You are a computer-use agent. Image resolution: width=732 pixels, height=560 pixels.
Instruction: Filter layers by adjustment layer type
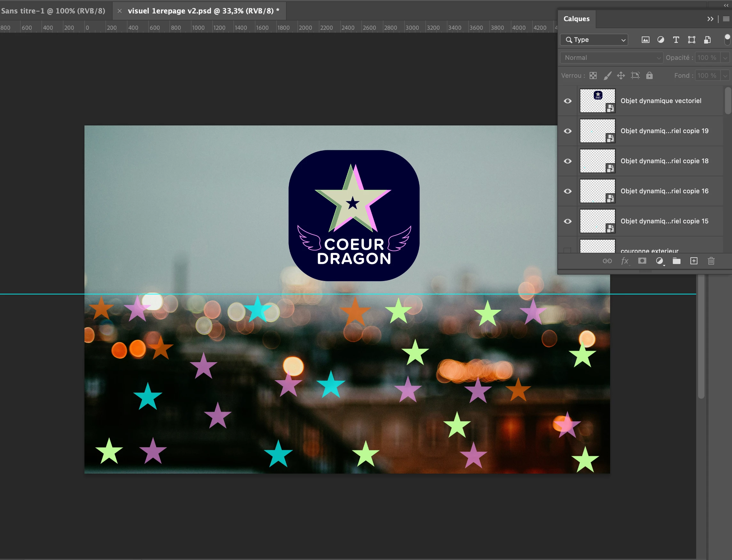point(660,40)
